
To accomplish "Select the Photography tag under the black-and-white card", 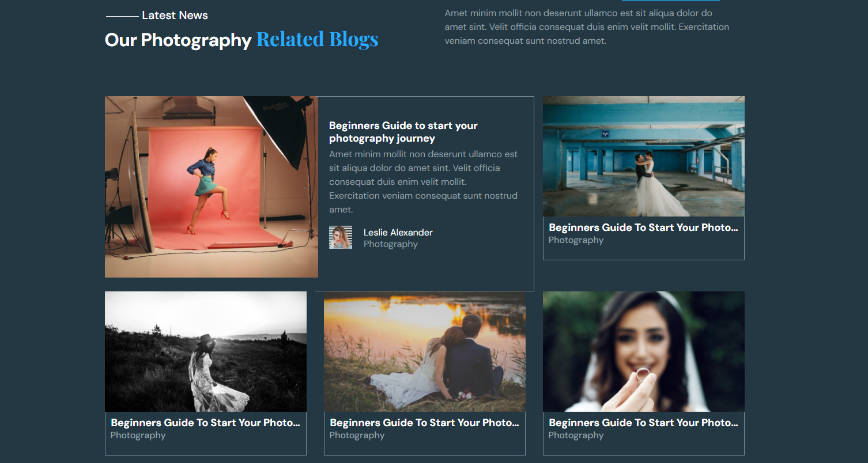I will [138, 435].
